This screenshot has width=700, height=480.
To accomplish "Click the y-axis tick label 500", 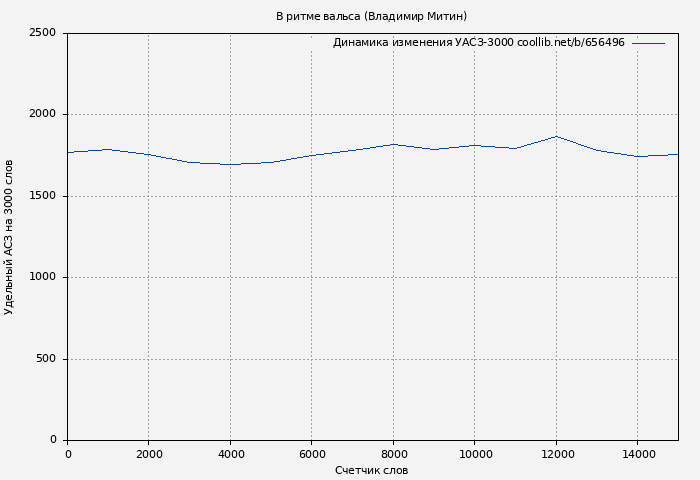I will [x=46, y=359].
